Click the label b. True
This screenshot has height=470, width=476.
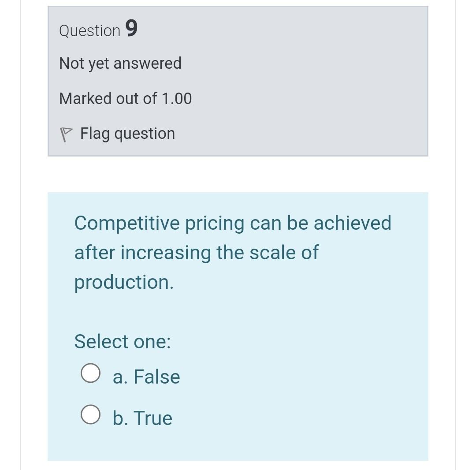tap(142, 418)
